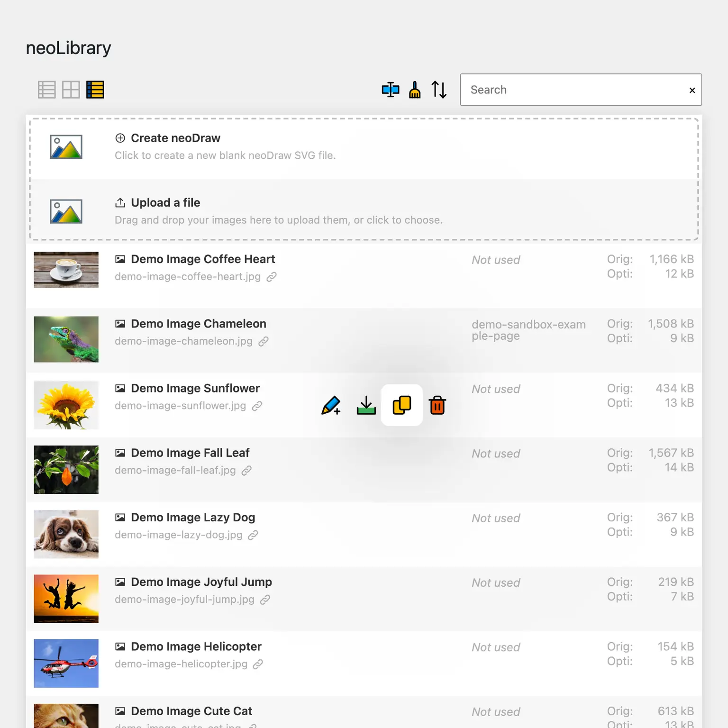Focus the Search input field
This screenshot has height=728, width=728.
tap(581, 90)
